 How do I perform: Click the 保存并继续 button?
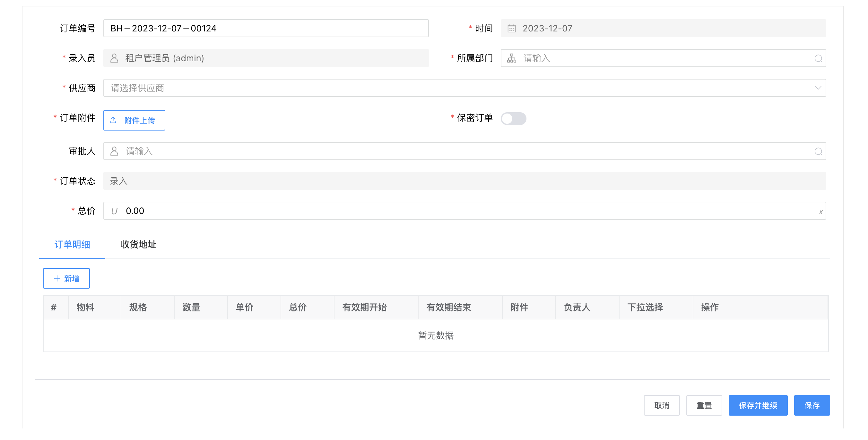coord(758,405)
